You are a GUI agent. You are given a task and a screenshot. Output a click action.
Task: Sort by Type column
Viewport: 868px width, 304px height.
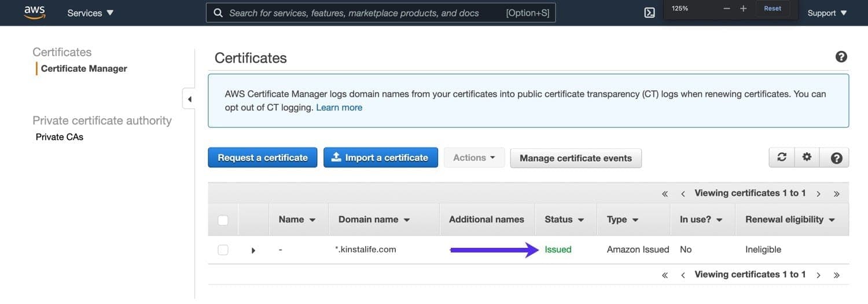tap(623, 219)
